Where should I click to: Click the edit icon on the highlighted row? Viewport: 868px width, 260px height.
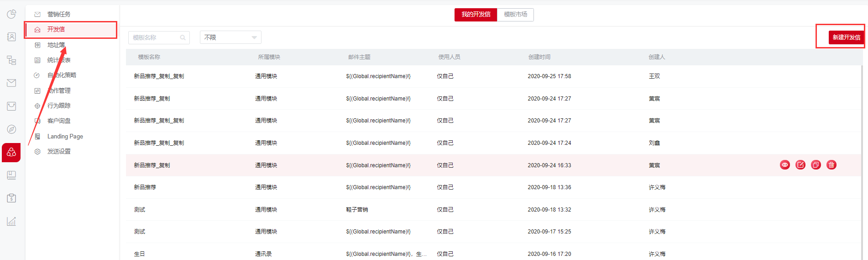[800, 165]
